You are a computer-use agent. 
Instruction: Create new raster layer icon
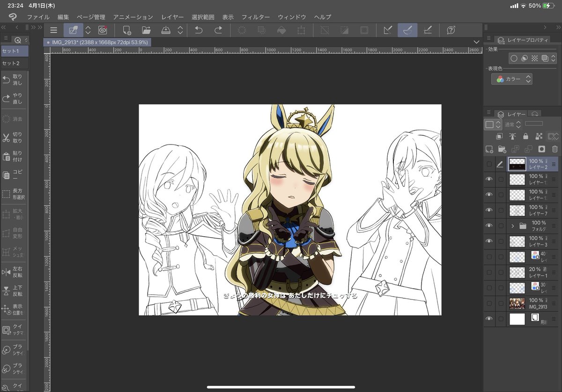pos(489,149)
